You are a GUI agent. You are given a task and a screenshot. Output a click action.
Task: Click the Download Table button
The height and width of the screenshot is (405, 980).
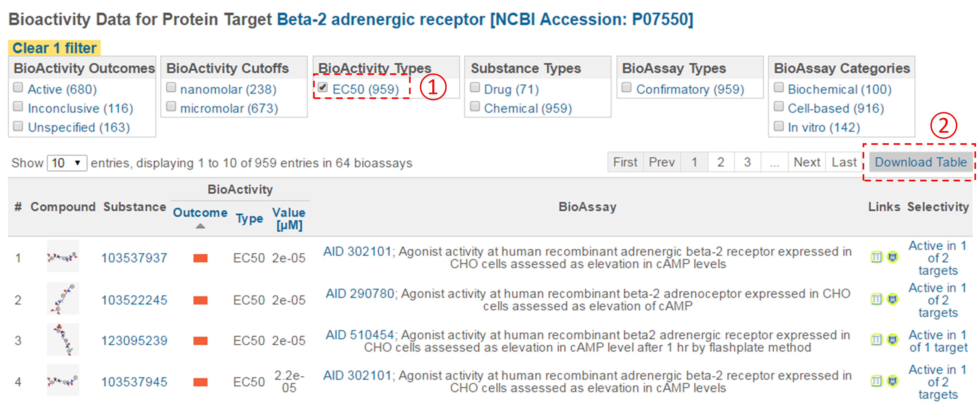click(920, 162)
